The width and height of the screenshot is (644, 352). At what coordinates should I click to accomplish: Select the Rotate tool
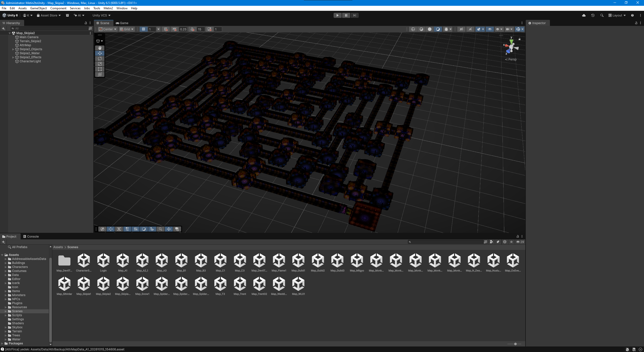100,59
